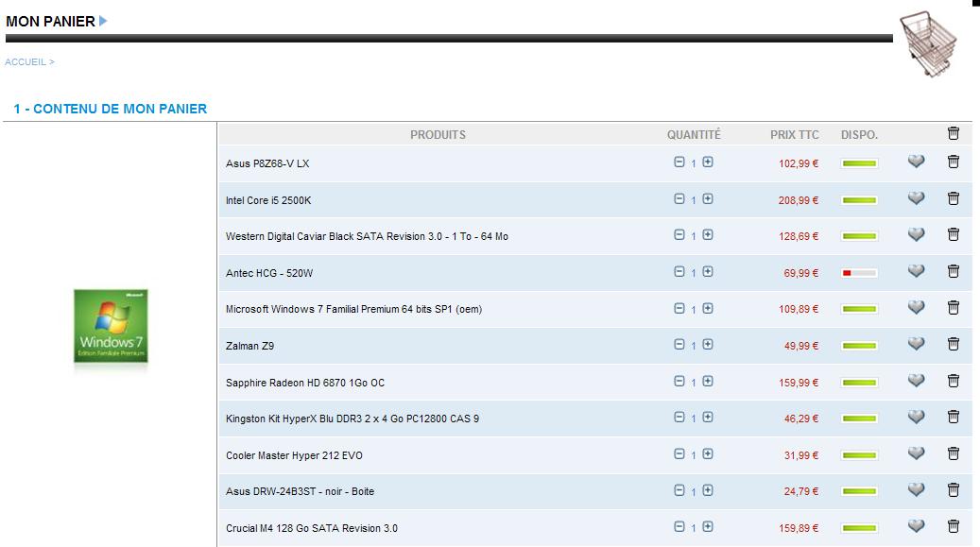Decrease quantity of Intel Core i5 2500K
This screenshot has width=980, height=547.
(x=679, y=198)
